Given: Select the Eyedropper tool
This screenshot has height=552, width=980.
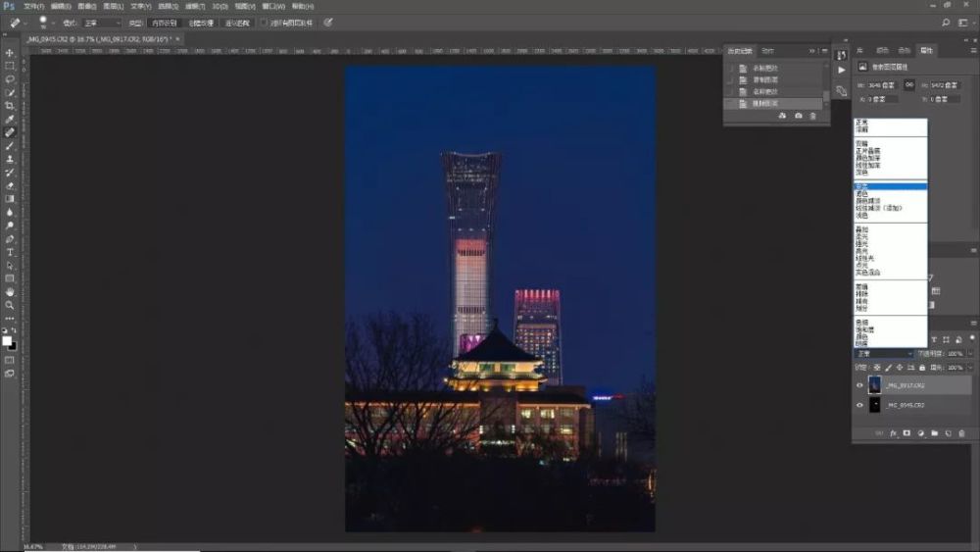Looking at the screenshot, I should (10, 119).
